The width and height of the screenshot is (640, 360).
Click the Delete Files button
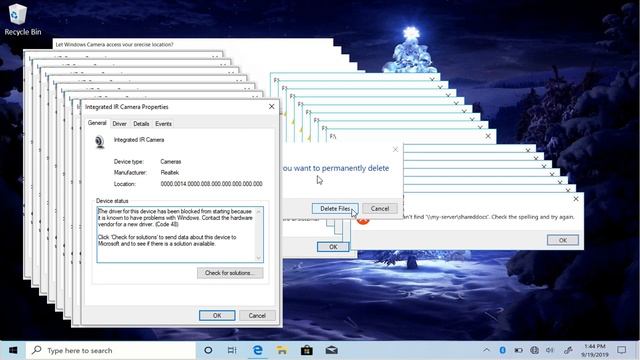click(335, 209)
